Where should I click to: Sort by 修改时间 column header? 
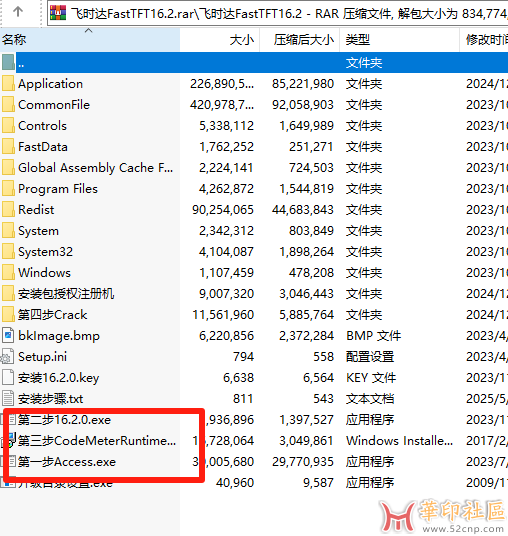(484, 40)
